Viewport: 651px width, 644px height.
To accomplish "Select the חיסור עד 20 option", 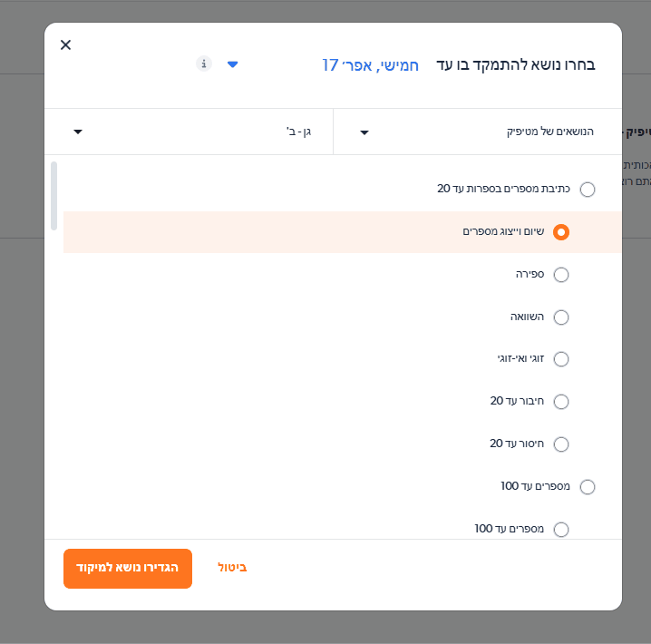I will click(x=561, y=444).
